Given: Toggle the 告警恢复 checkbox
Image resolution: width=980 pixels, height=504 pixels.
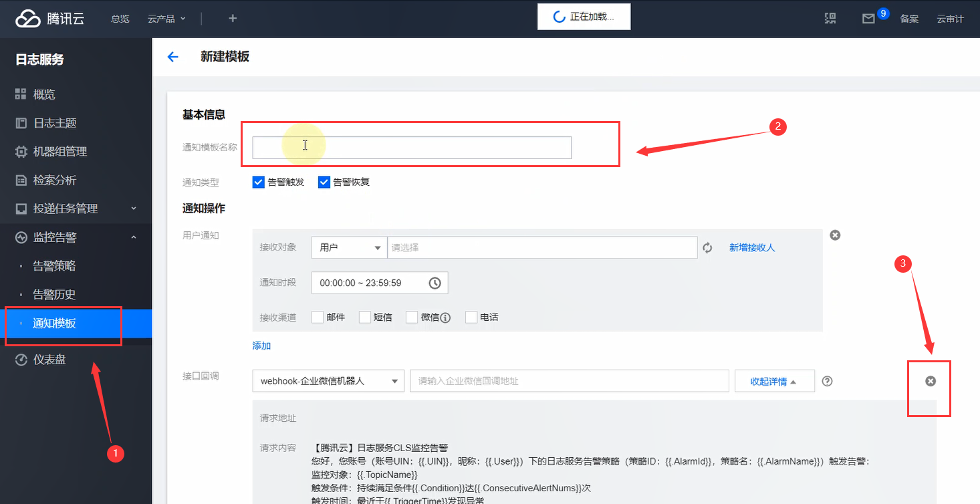Looking at the screenshot, I should (324, 182).
